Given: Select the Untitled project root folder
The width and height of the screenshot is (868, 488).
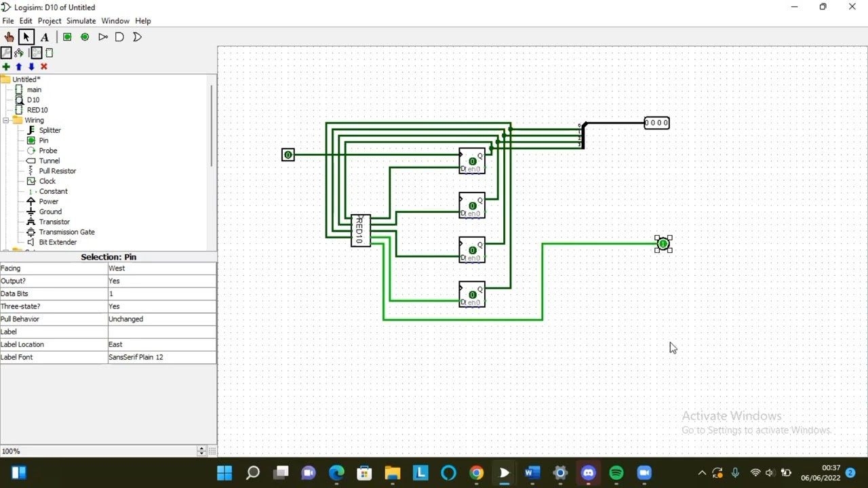Looking at the screenshot, I should 26,79.
